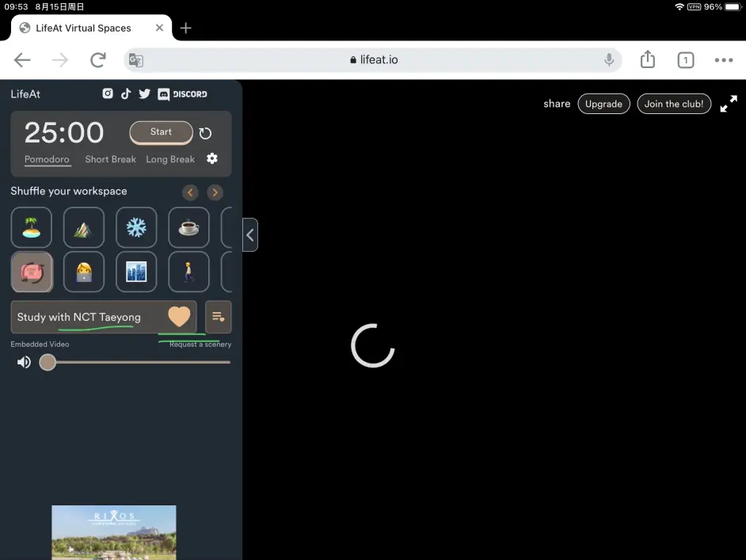Enter fullscreen mode
The width and height of the screenshot is (746, 560).
[x=729, y=104]
